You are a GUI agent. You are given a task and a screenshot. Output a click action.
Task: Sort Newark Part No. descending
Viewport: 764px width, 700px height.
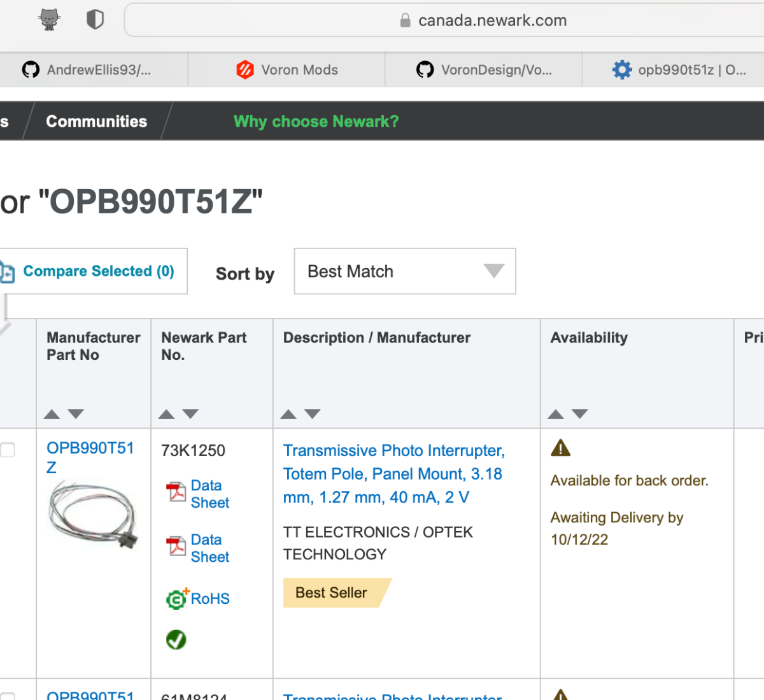pos(190,414)
